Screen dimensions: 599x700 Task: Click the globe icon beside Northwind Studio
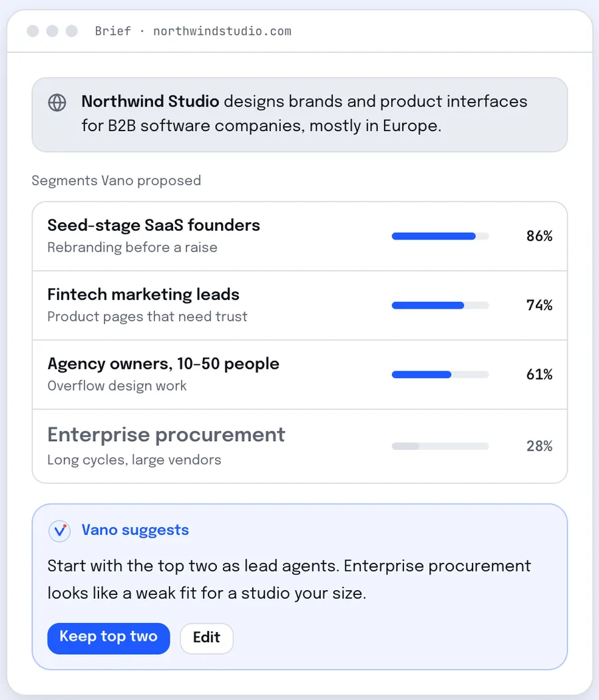pos(57,102)
